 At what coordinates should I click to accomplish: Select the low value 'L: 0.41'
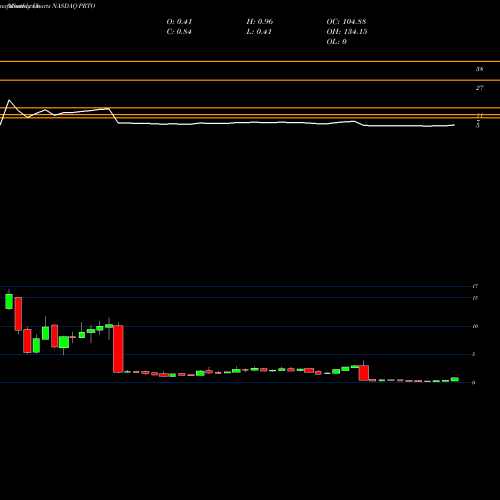coord(259,32)
